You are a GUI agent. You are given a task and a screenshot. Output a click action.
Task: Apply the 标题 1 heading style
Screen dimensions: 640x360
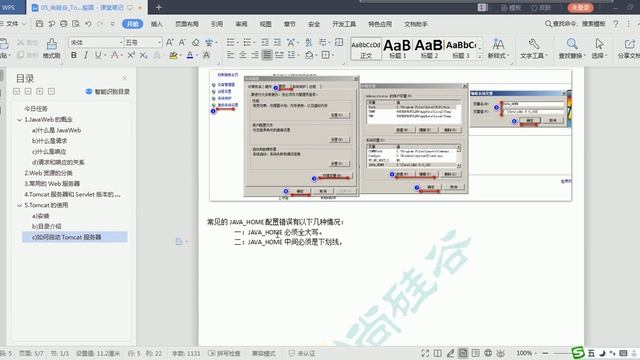pos(397,49)
